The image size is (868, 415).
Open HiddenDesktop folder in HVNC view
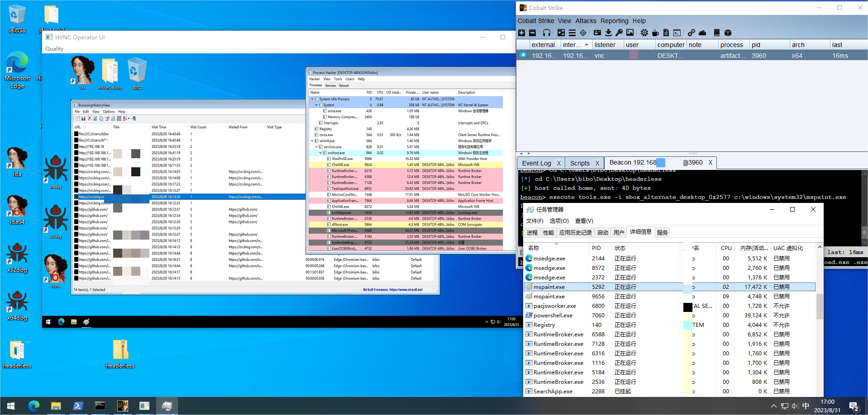pyautogui.click(x=110, y=74)
